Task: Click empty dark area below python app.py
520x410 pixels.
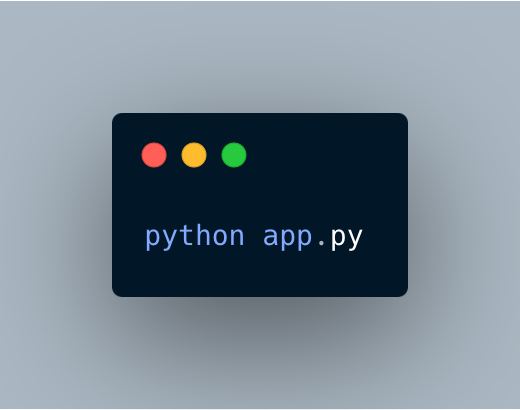Action: (x=260, y=273)
